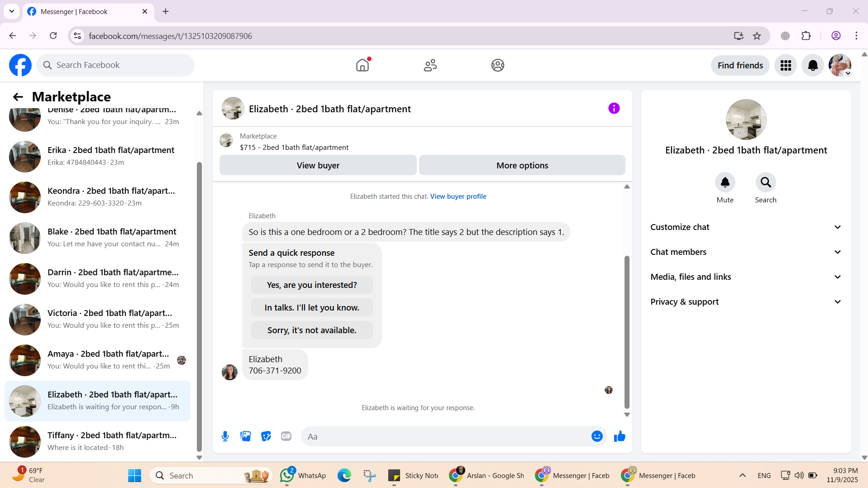This screenshot has width=868, height=488.
Task: Open Victoria's 2bed 1bath chat
Action: point(97,319)
